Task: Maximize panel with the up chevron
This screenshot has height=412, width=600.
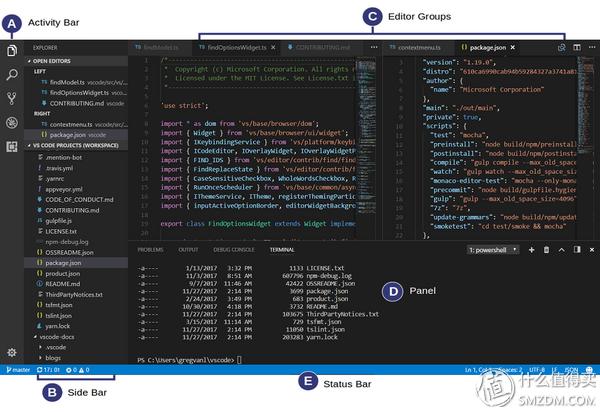Action: coord(561,250)
